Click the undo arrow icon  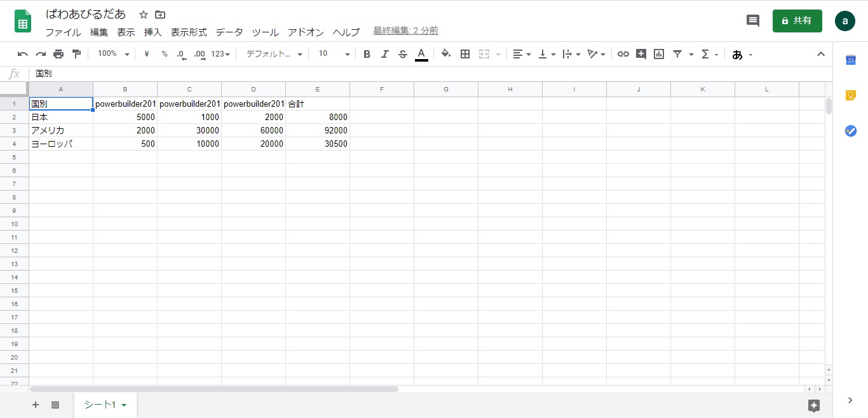coord(23,54)
